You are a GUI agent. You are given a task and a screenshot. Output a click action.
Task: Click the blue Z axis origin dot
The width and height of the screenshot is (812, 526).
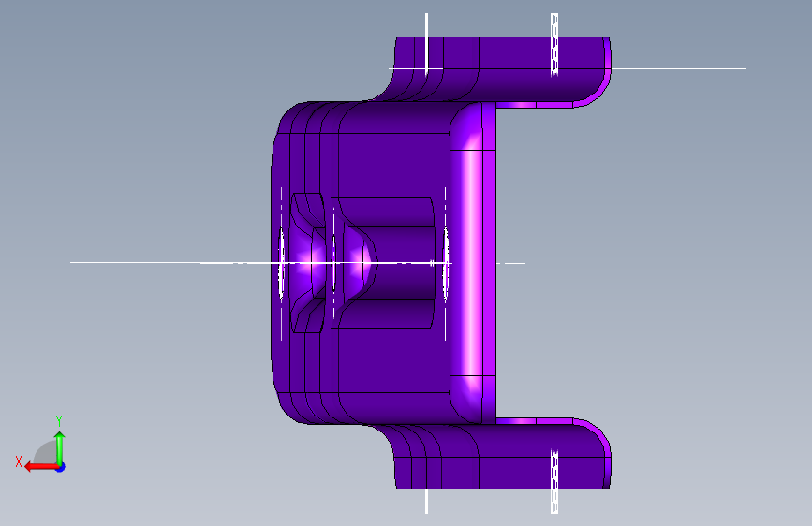click(x=61, y=467)
